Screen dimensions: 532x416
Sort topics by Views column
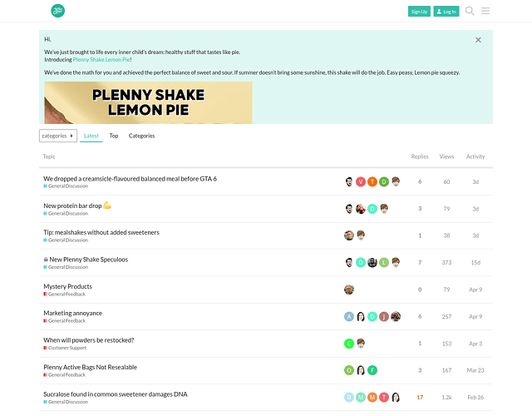click(x=446, y=156)
